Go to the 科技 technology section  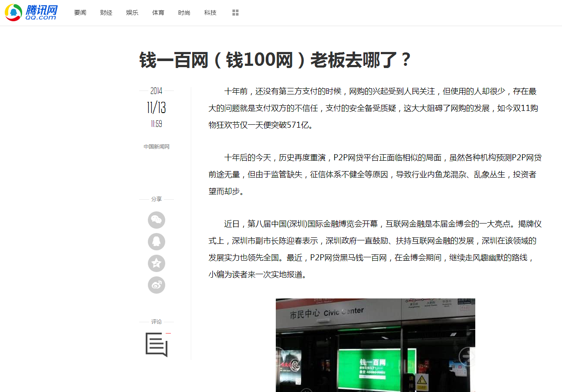(x=210, y=13)
